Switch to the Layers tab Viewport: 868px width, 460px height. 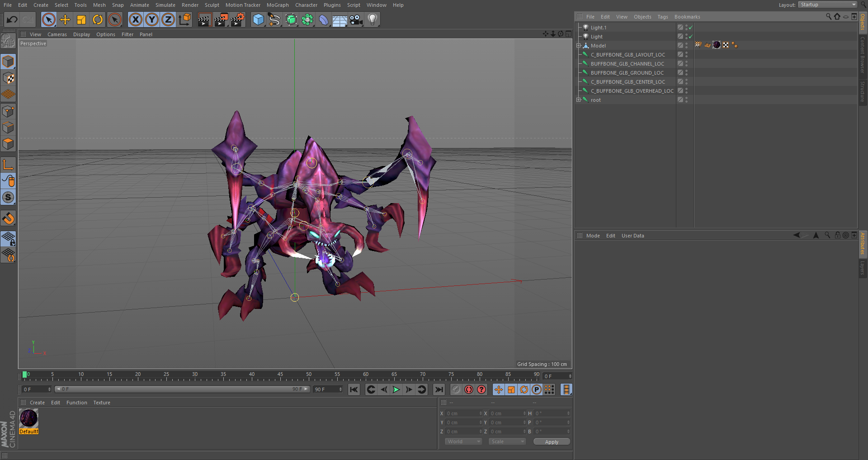pos(863,268)
